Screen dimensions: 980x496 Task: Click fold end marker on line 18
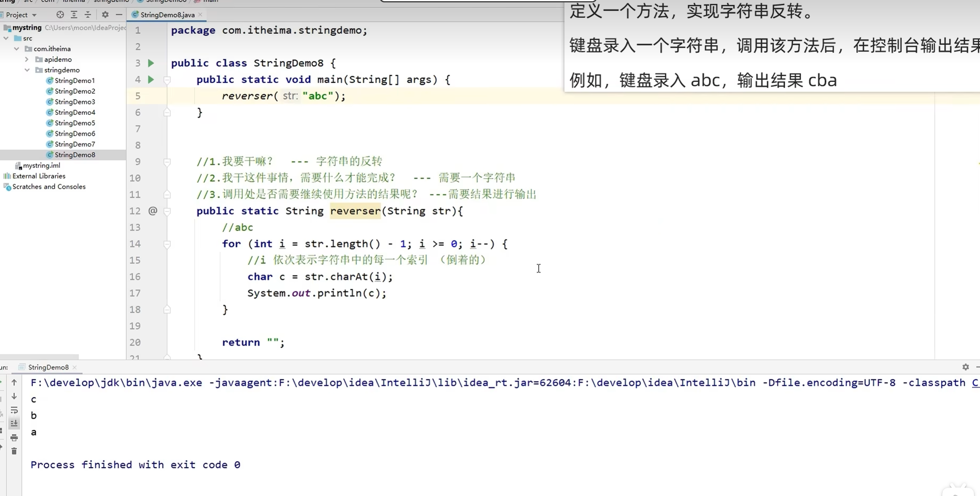(167, 310)
